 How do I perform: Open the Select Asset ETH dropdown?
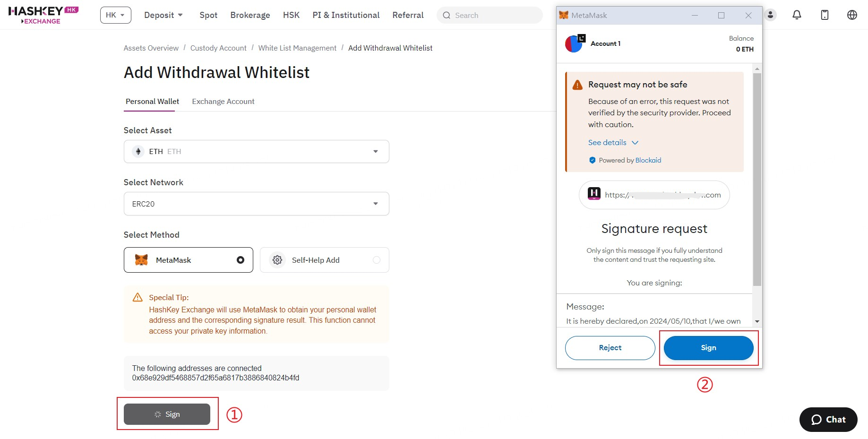[x=256, y=152]
